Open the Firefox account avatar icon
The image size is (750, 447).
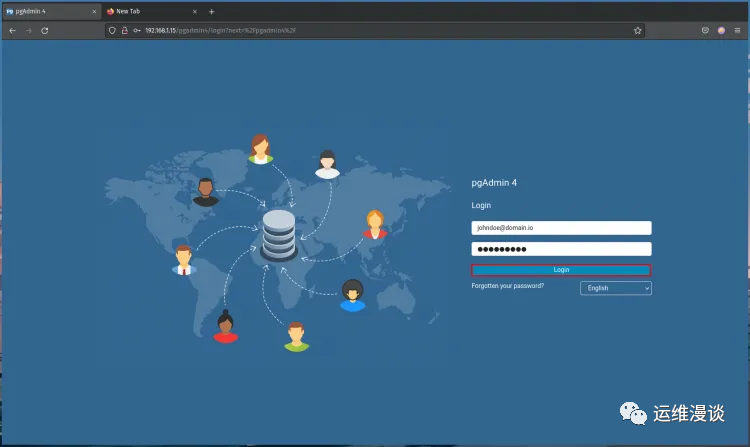click(721, 31)
